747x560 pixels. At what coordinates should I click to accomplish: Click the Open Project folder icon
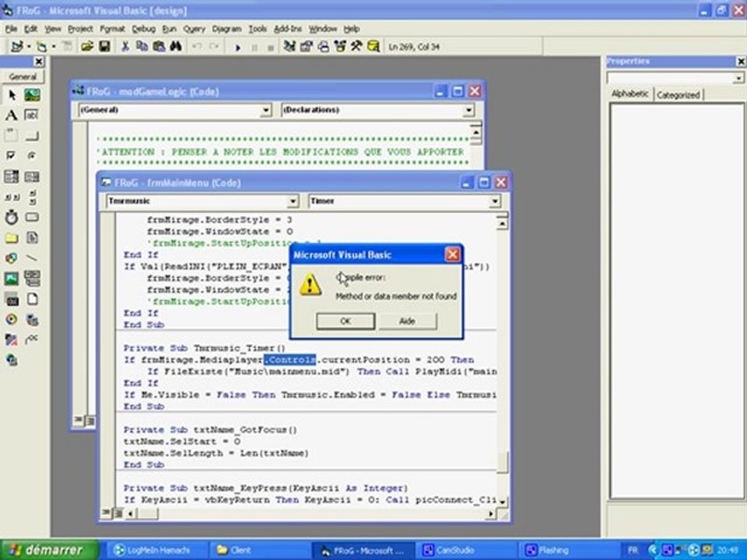(86, 46)
